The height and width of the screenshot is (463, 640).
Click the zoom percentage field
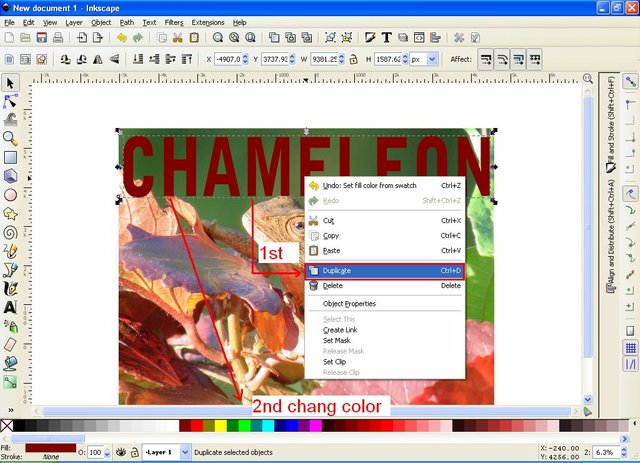(x=606, y=452)
